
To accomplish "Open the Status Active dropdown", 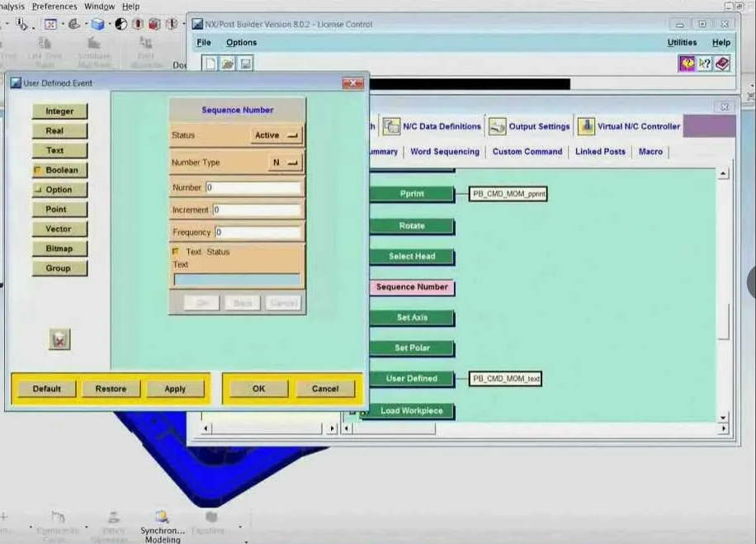I will pyautogui.click(x=276, y=135).
